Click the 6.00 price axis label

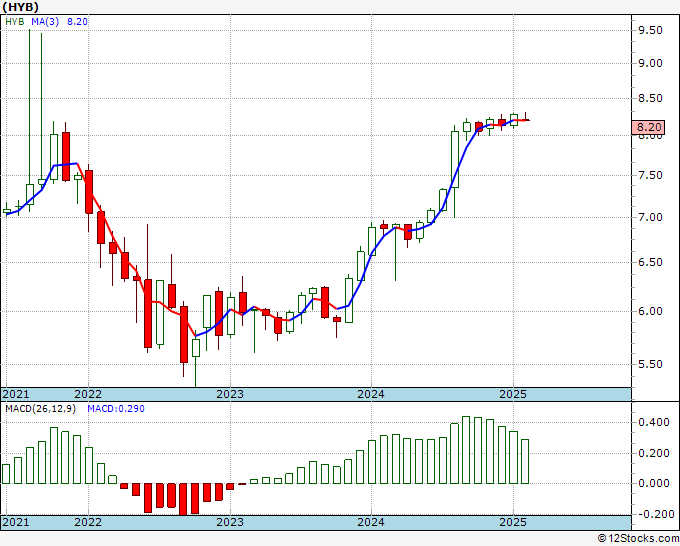click(x=650, y=311)
